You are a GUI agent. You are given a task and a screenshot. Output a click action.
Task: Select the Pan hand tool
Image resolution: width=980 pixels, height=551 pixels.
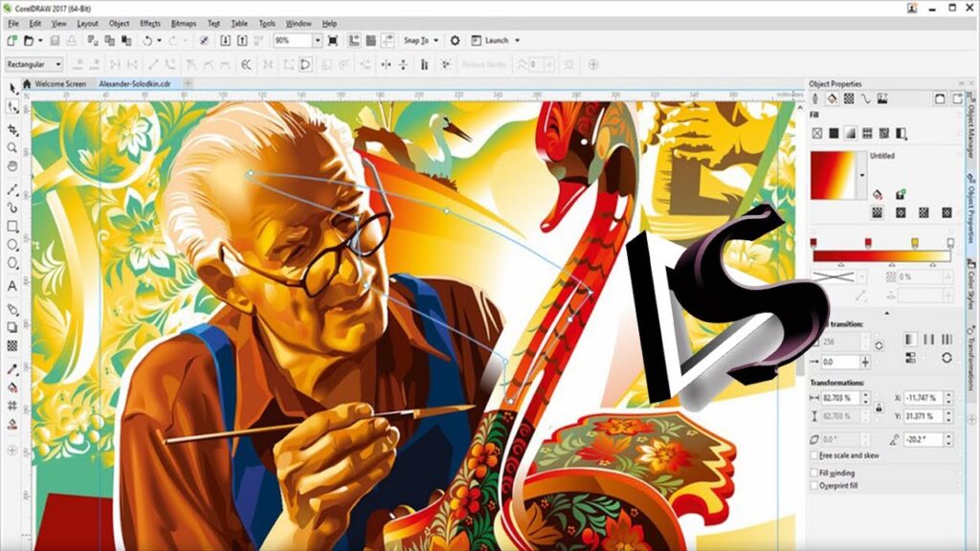[12, 166]
